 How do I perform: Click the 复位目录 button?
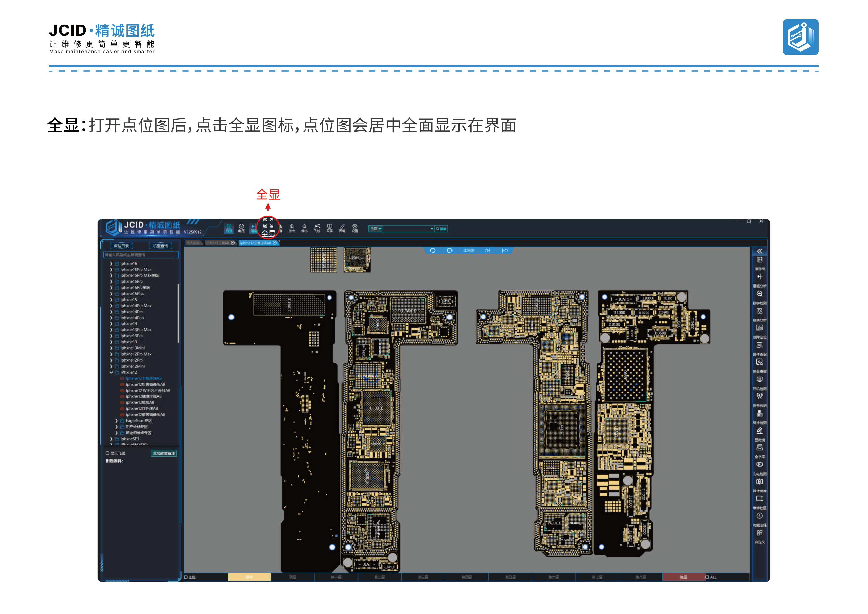click(121, 246)
